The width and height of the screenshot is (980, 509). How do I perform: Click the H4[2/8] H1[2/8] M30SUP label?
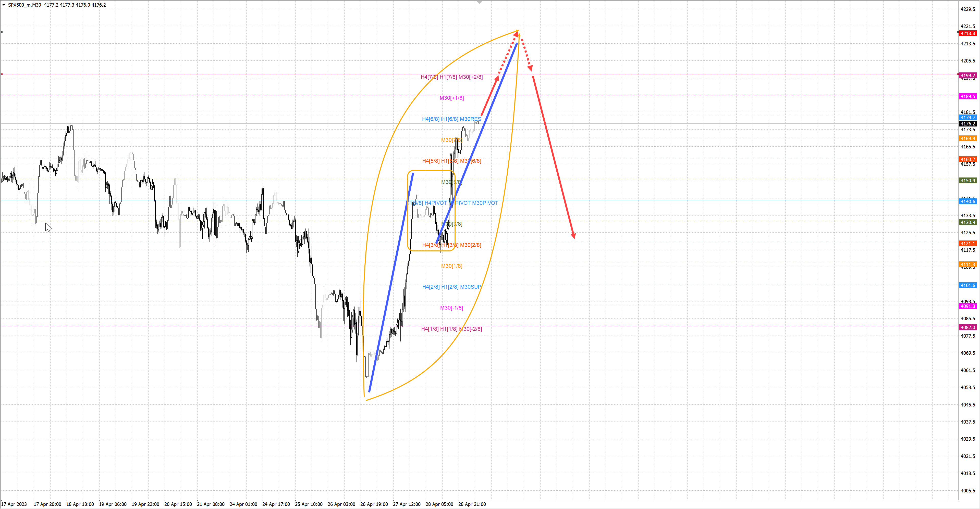tap(451, 287)
